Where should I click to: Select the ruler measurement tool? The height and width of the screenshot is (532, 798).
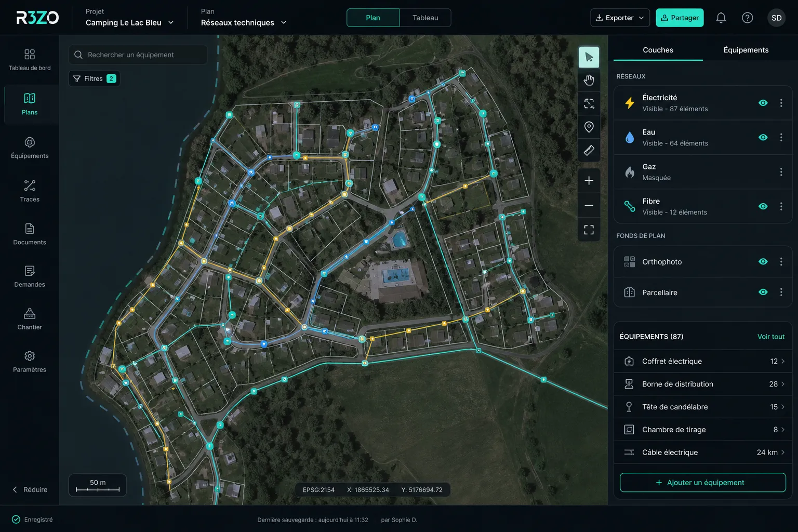[x=589, y=150]
